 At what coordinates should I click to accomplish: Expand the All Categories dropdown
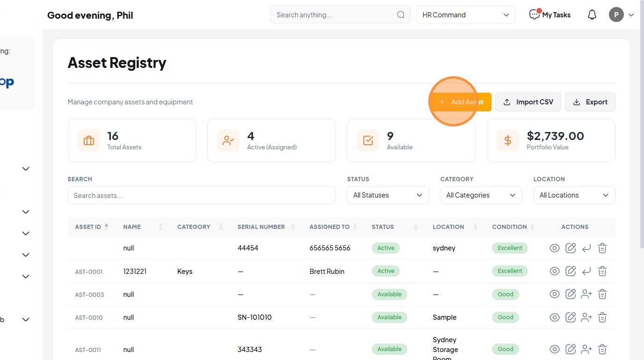(x=481, y=195)
